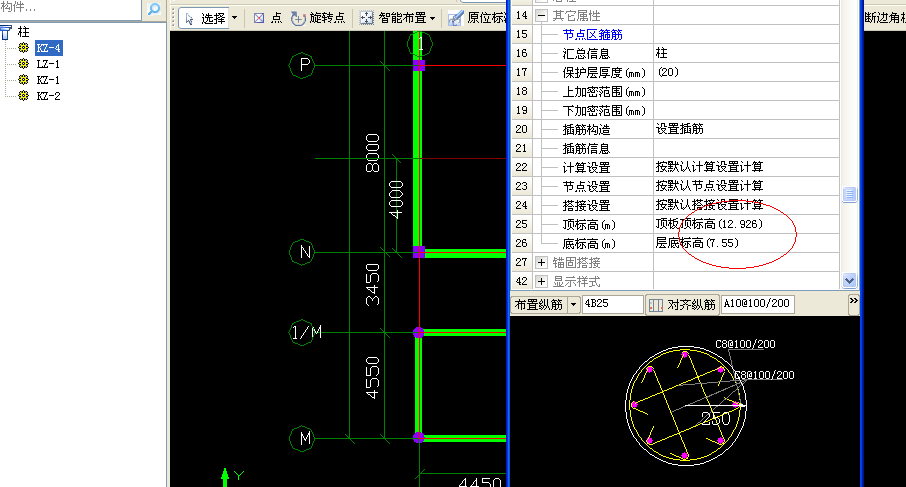The height and width of the screenshot is (487, 906).
Task: Click the 3450 dimension text
Action: point(373,284)
